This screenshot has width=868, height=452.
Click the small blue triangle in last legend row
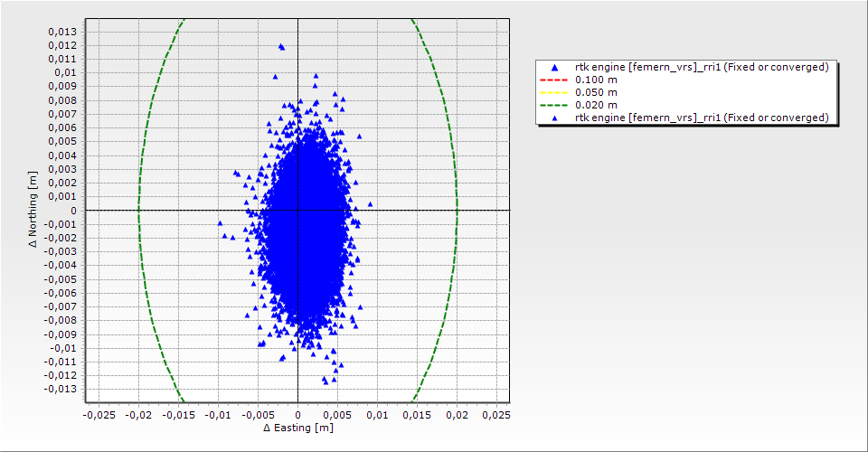coord(554,118)
